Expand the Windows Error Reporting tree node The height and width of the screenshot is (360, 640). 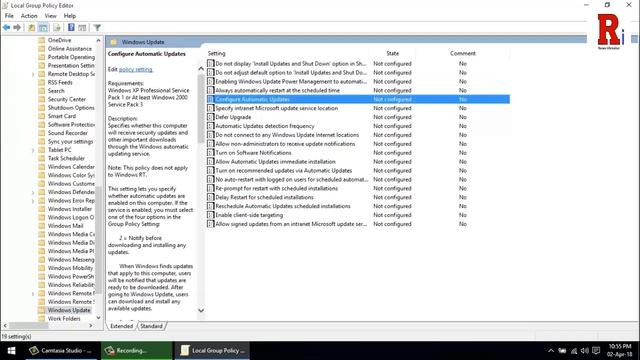pos(33,201)
